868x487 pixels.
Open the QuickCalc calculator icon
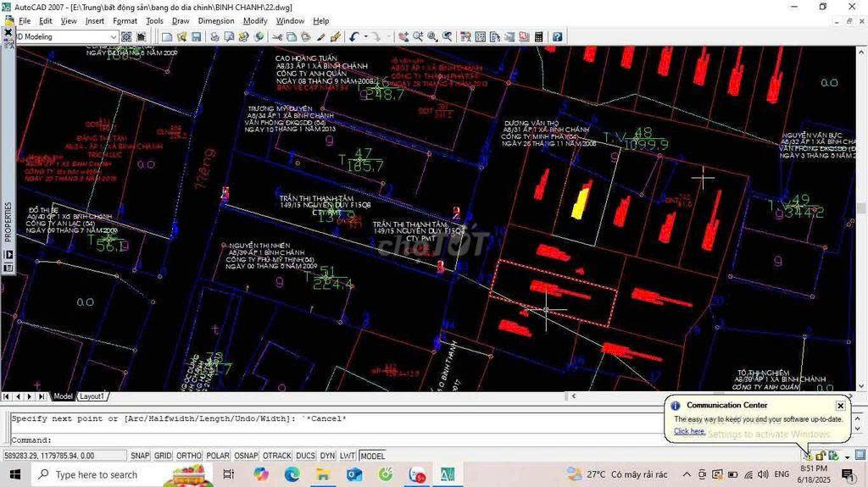pyautogui.click(x=537, y=36)
